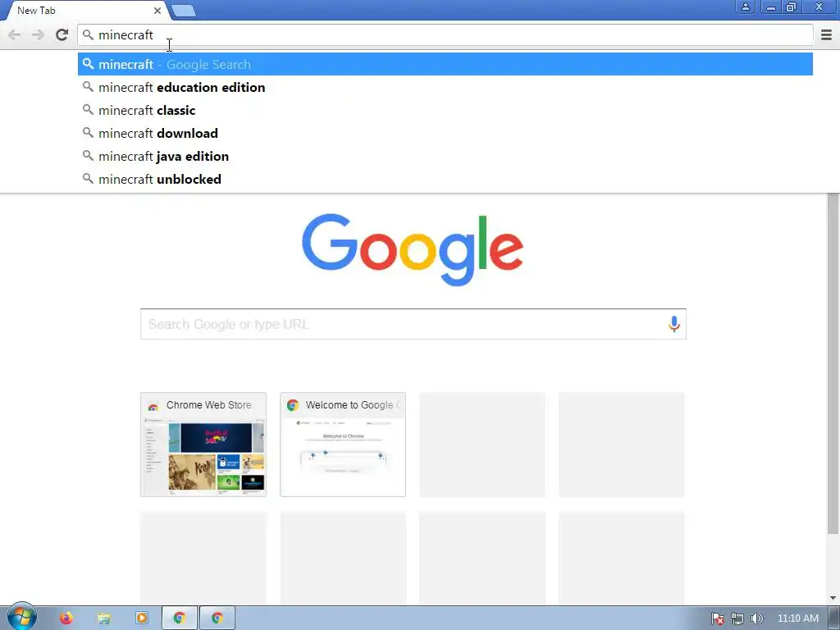The image size is (840, 630).
Task: Open the media player taskbar icon
Action: click(142, 619)
